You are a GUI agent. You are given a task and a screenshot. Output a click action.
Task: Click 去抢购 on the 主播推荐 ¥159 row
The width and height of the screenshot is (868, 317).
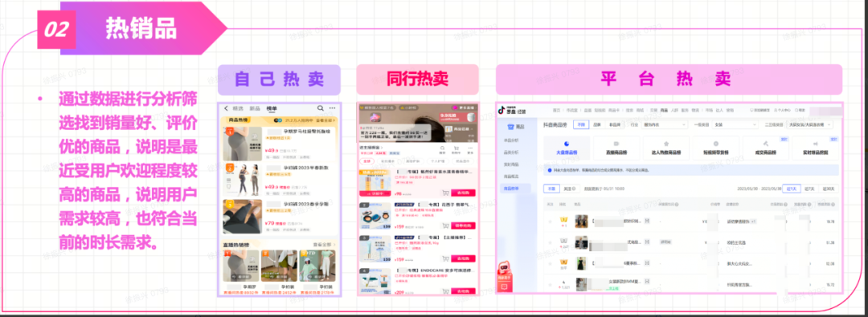[x=464, y=258]
